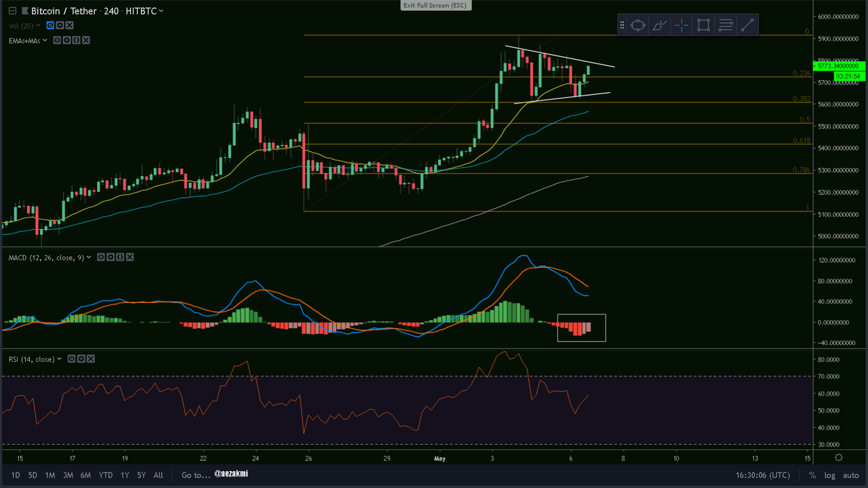Toggle the percent (%) price scale
This screenshot has width=868, height=488.
[x=812, y=475]
